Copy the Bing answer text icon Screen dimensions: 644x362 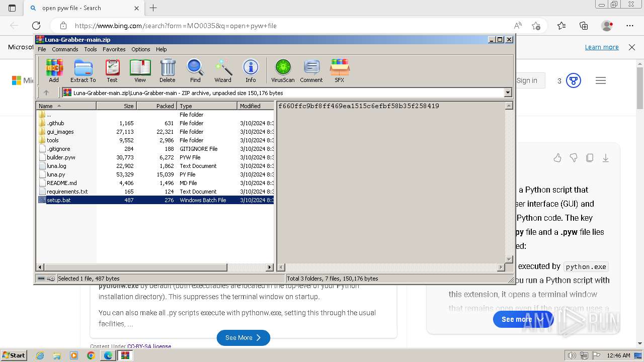tap(590, 158)
